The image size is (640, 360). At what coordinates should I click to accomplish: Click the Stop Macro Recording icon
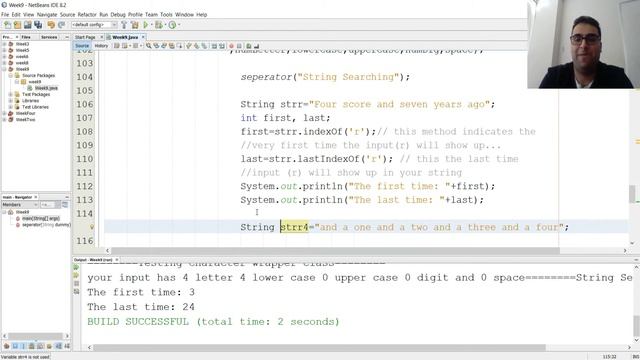(x=239, y=46)
